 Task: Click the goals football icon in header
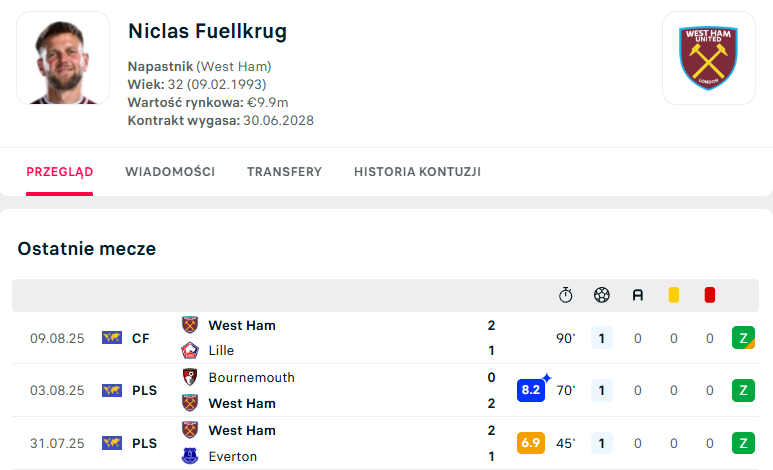click(x=601, y=295)
